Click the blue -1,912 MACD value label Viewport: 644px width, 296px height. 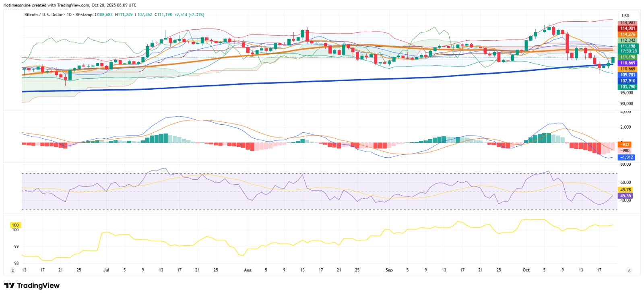pyautogui.click(x=627, y=157)
